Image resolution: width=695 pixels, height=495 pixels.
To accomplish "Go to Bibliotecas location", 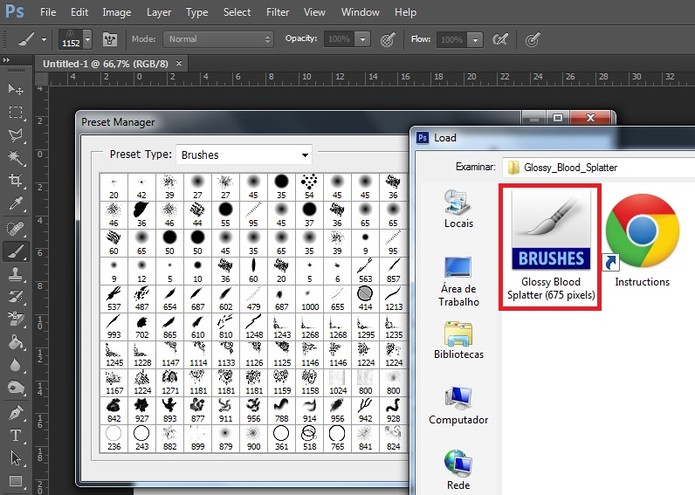I will point(458,341).
